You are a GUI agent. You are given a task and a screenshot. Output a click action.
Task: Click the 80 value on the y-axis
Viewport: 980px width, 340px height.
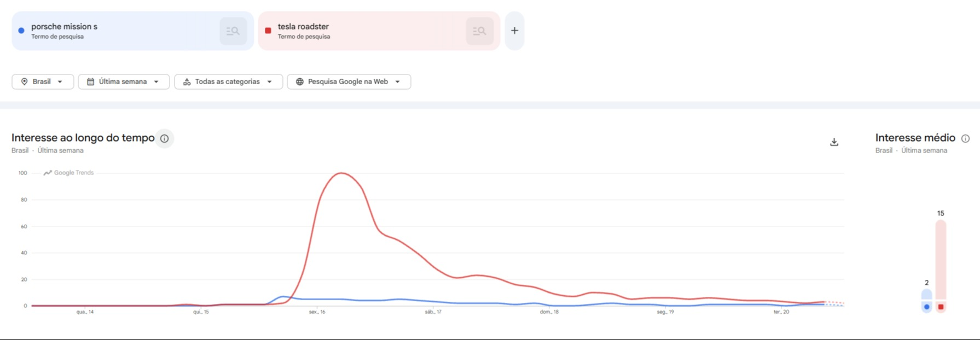pos(24,200)
